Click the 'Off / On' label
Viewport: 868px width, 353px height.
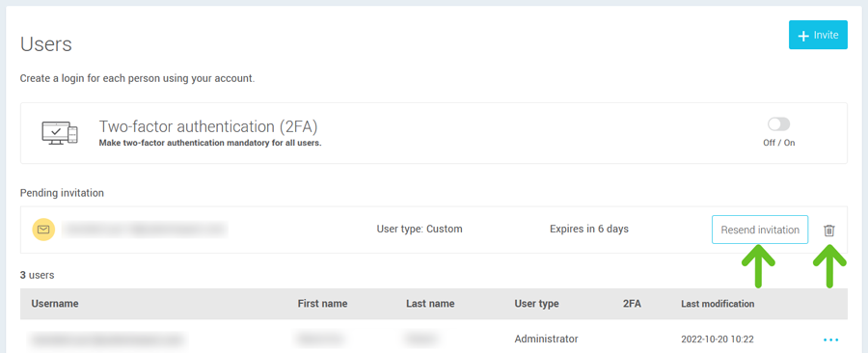[779, 143]
